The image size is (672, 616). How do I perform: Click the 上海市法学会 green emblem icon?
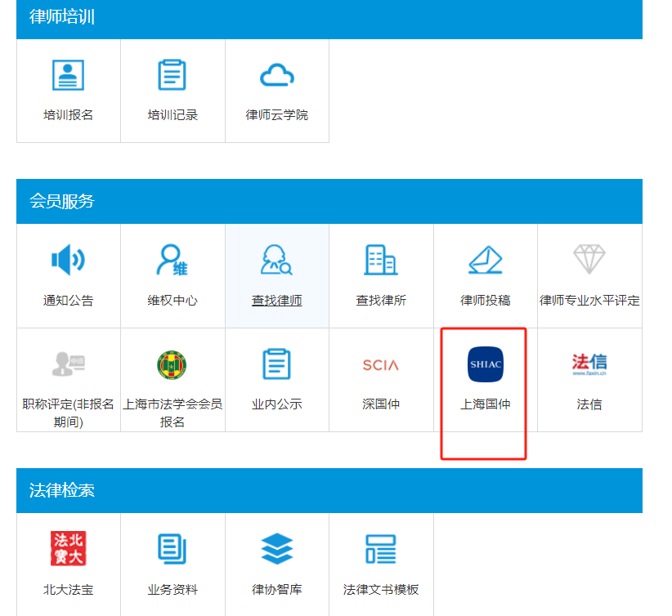pos(172,364)
